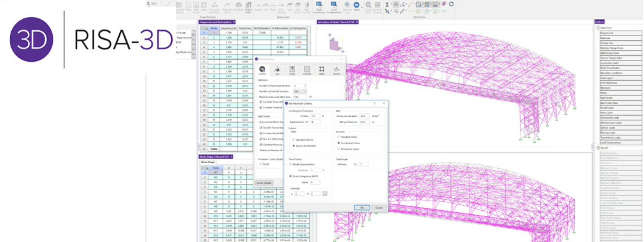644x242 pixels.
Task: Open the Codes section icon
Action: [292, 70]
